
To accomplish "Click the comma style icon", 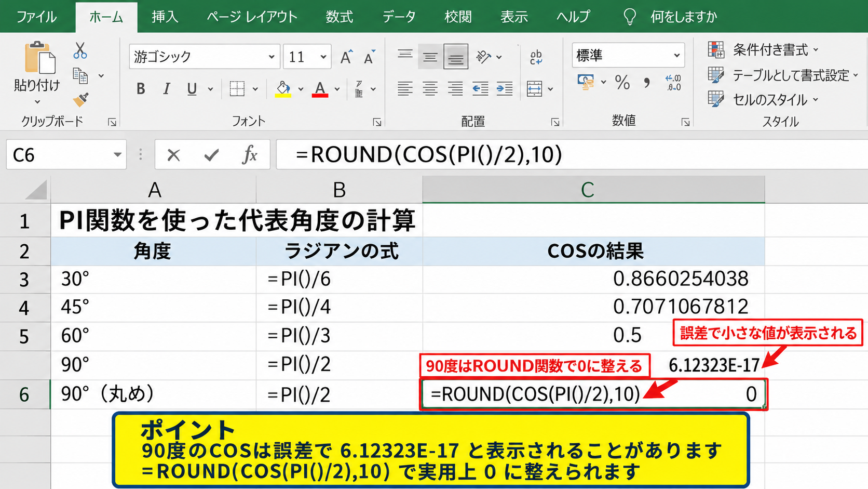I will (646, 83).
